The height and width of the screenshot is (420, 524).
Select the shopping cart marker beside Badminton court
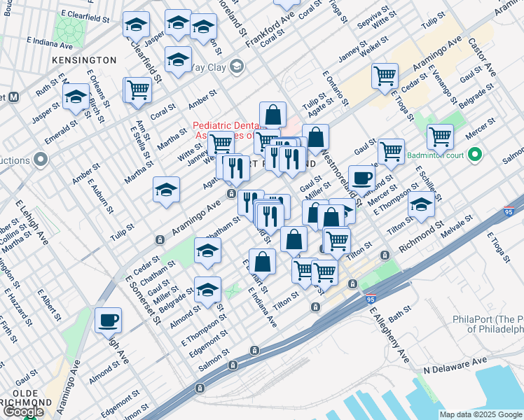[440, 138]
